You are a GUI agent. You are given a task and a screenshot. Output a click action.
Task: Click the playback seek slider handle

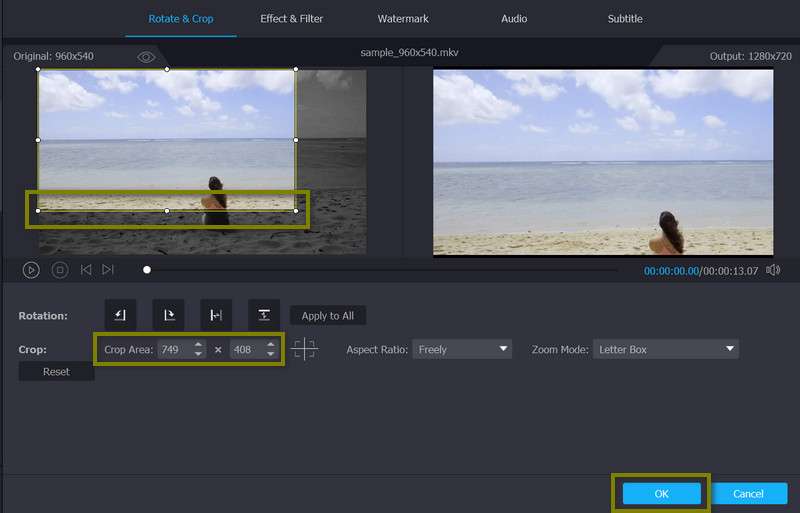click(x=147, y=270)
